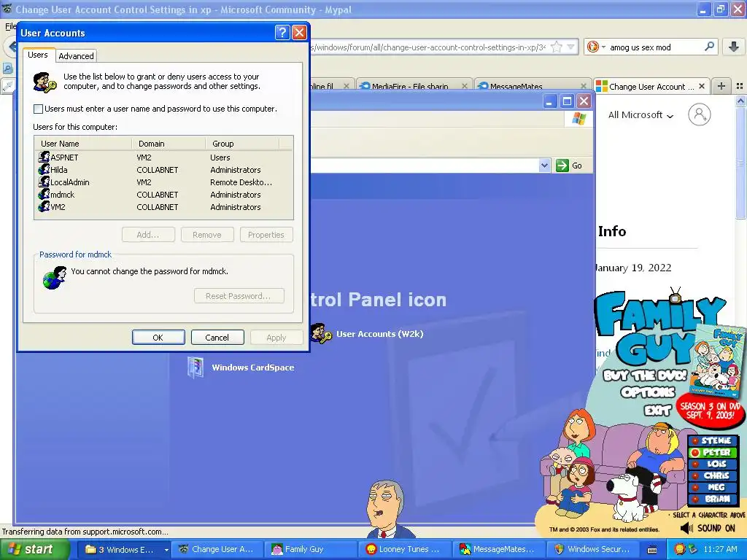The image size is (747, 560).
Task: Switch to Family Guy taskbar item
Action: point(309,550)
